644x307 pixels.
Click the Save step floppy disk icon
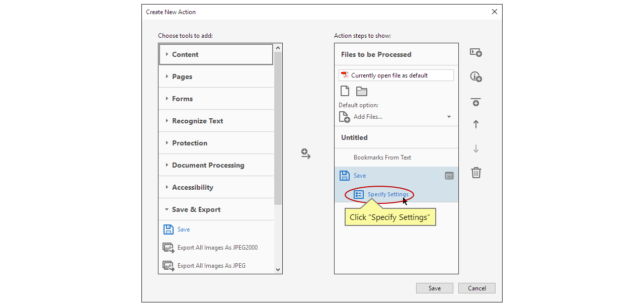click(x=345, y=176)
